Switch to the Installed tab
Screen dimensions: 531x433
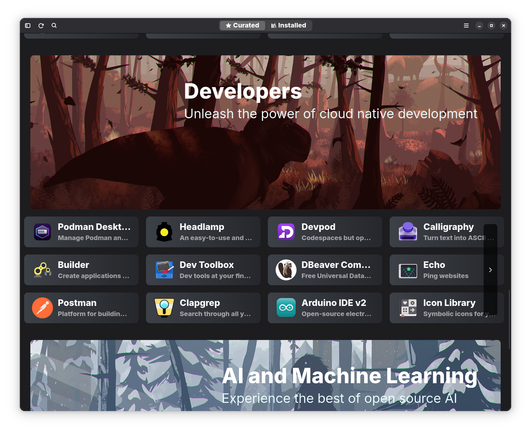[289, 25]
